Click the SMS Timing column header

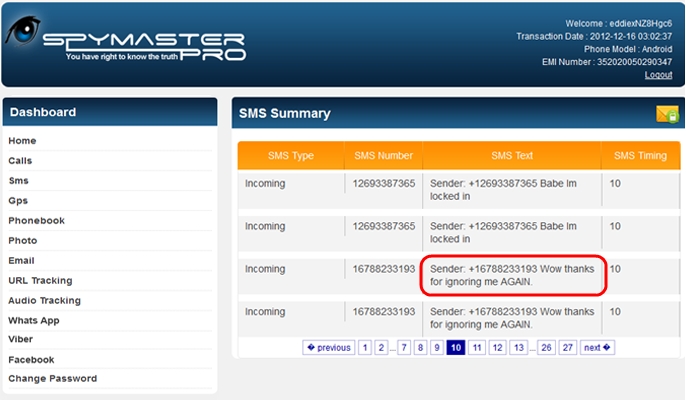(640, 156)
